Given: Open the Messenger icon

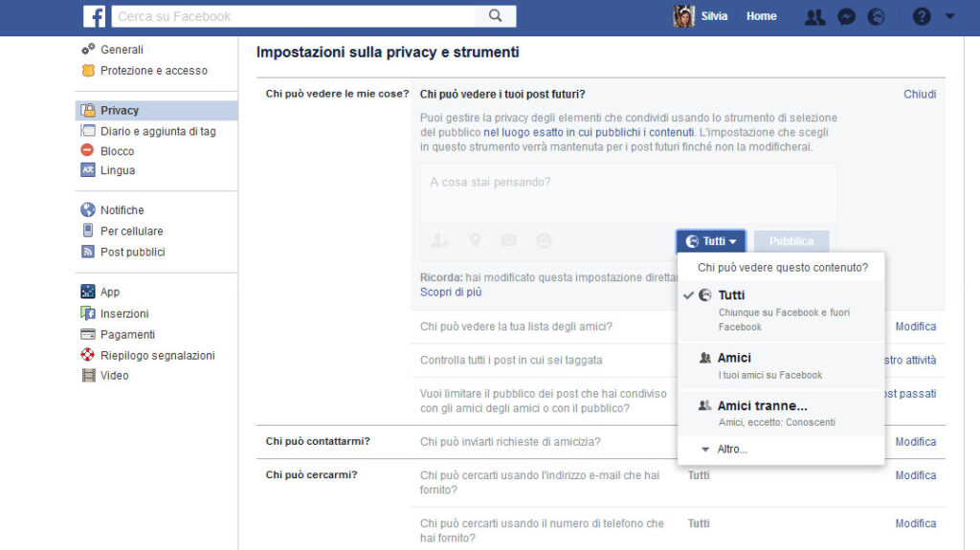Looking at the screenshot, I should click(x=846, y=17).
